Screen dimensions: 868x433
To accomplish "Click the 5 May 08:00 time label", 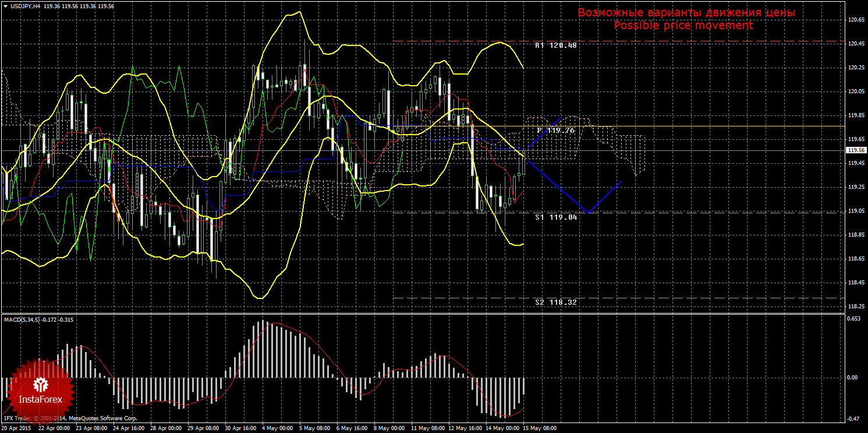I will pyautogui.click(x=316, y=428).
